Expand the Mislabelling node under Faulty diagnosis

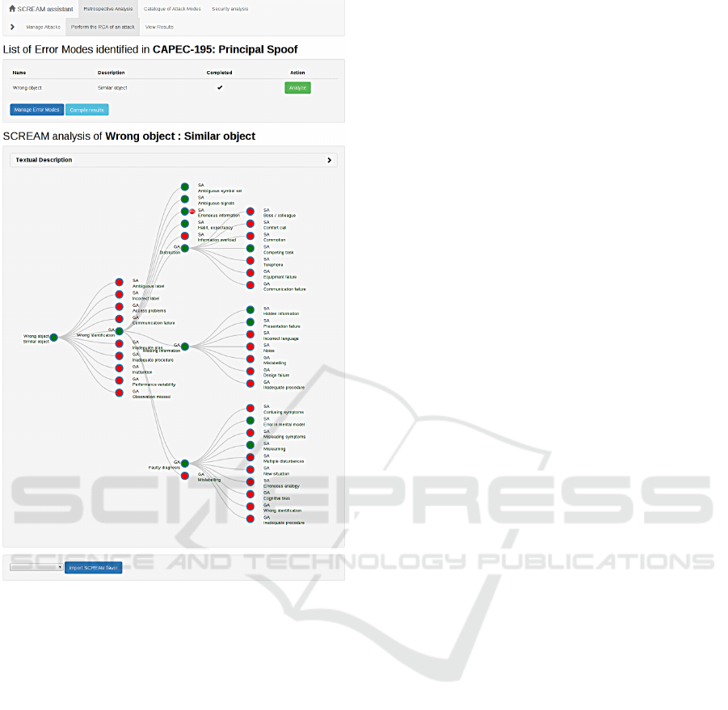(x=185, y=476)
